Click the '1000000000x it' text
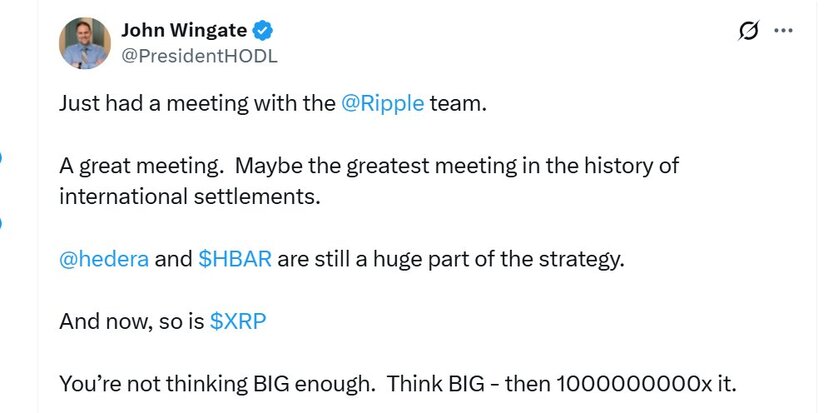The height and width of the screenshot is (413, 838). (646, 384)
